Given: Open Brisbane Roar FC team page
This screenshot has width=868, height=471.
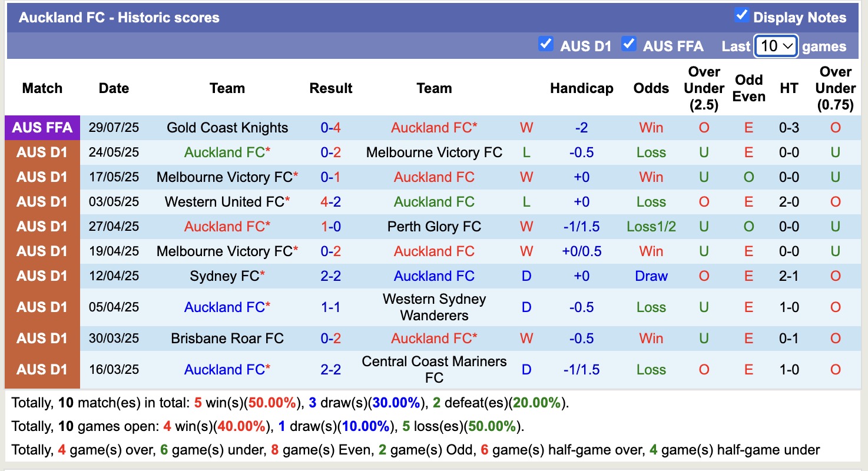Looking at the screenshot, I should 227,338.
